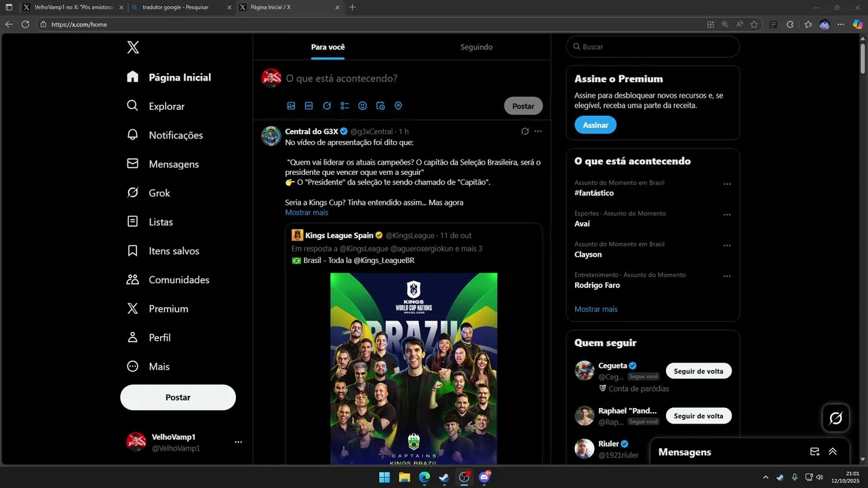Viewport: 868px width, 488px height.
Task: Expand the Mensagens drawer
Action: pyautogui.click(x=833, y=451)
